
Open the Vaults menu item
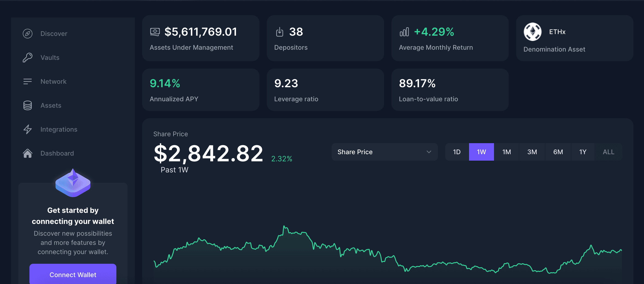pos(50,58)
